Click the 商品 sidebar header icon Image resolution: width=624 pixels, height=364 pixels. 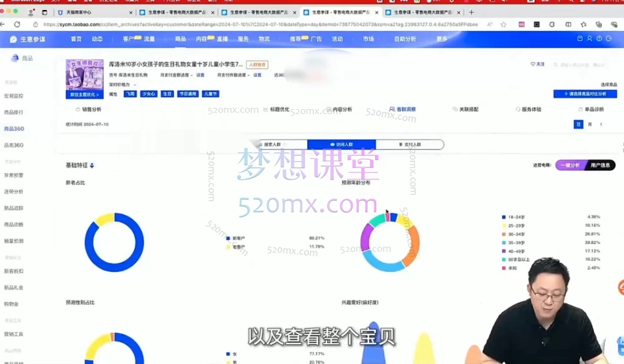(x=15, y=58)
